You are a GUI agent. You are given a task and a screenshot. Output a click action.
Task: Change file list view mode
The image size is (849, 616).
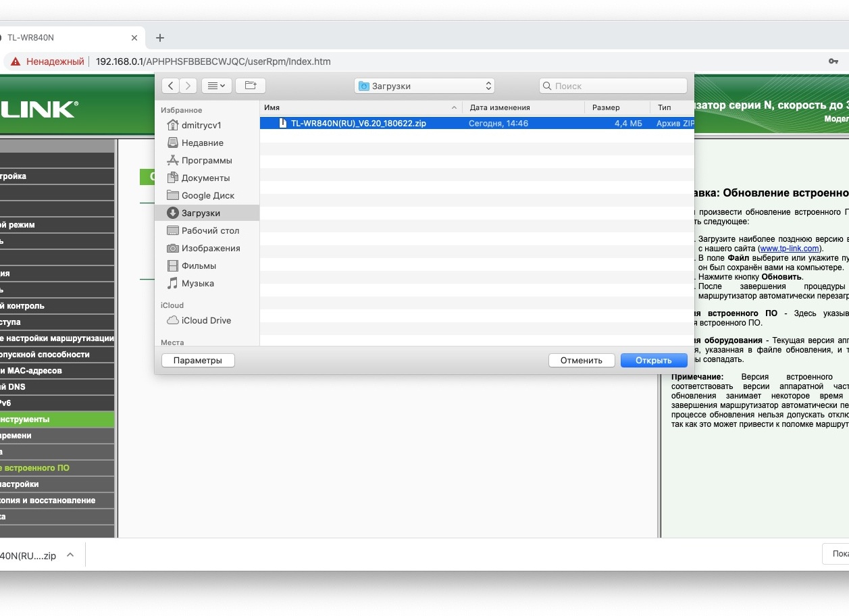pyautogui.click(x=217, y=86)
